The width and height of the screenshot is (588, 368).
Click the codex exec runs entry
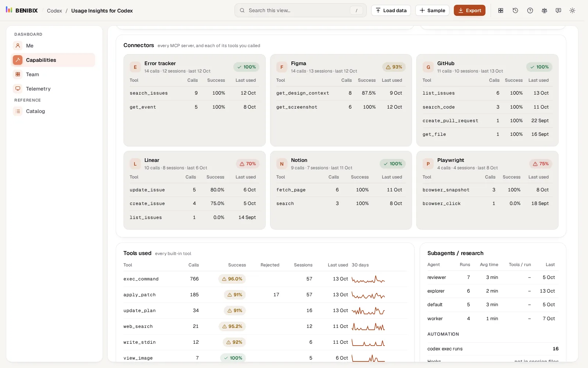click(x=493, y=349)
